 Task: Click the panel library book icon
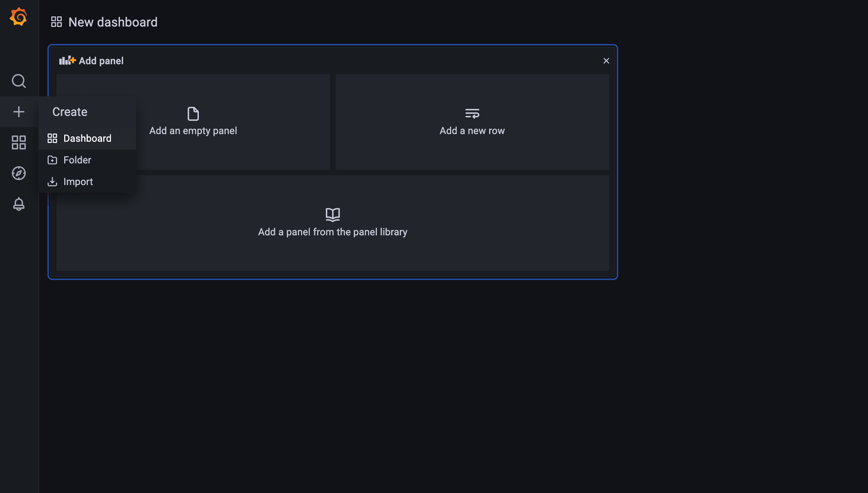point(332,215)
